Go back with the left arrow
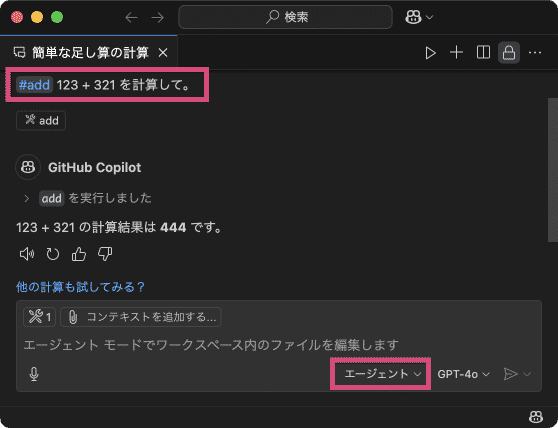 pos(131,17)
